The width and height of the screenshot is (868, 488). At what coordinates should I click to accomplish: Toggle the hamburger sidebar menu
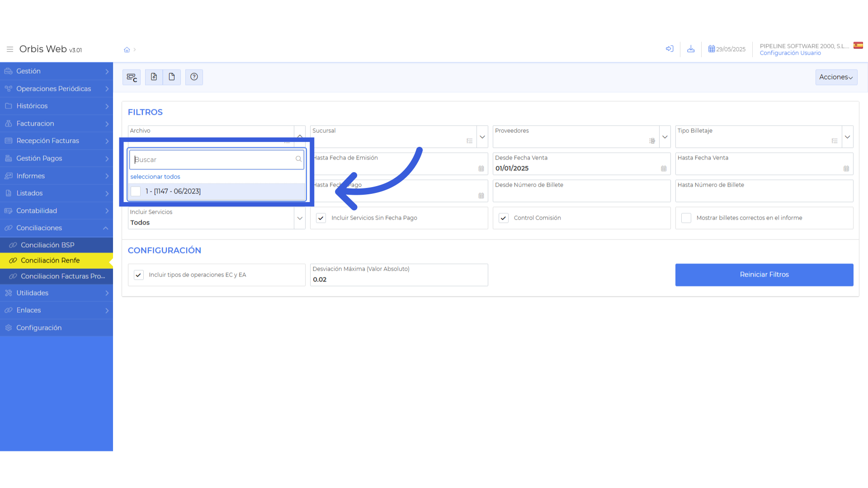click(x=9, y=49)
